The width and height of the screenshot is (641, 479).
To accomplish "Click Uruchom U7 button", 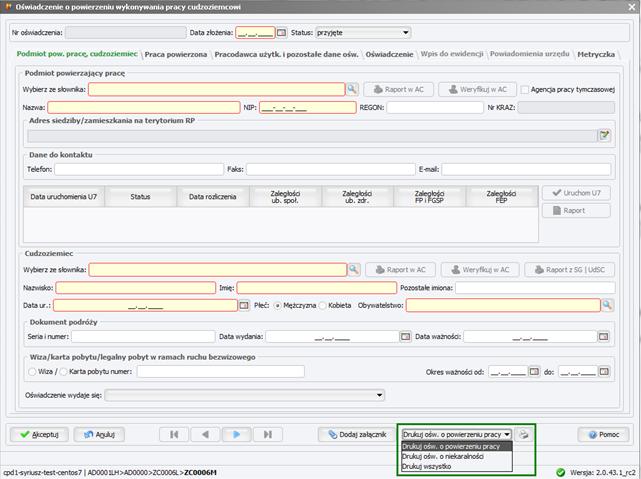I will (576, 193).
